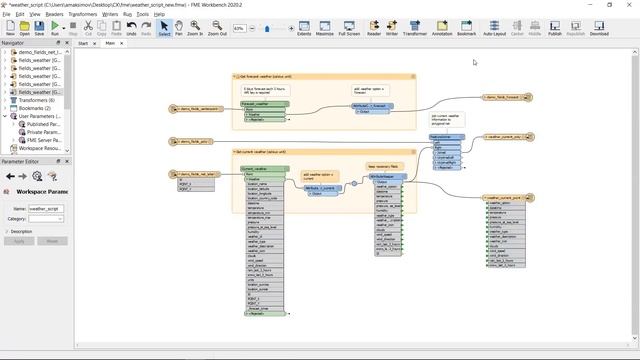Image resolution: width=640 pixels, height=360 pixels.
Task: Open the View menu
Action: pyautogui.click(x=35, y=14)
